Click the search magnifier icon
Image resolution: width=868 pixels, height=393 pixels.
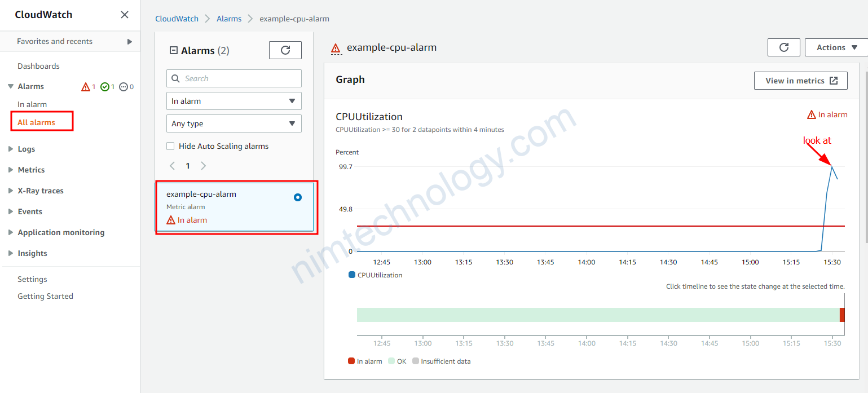point(176,78)
